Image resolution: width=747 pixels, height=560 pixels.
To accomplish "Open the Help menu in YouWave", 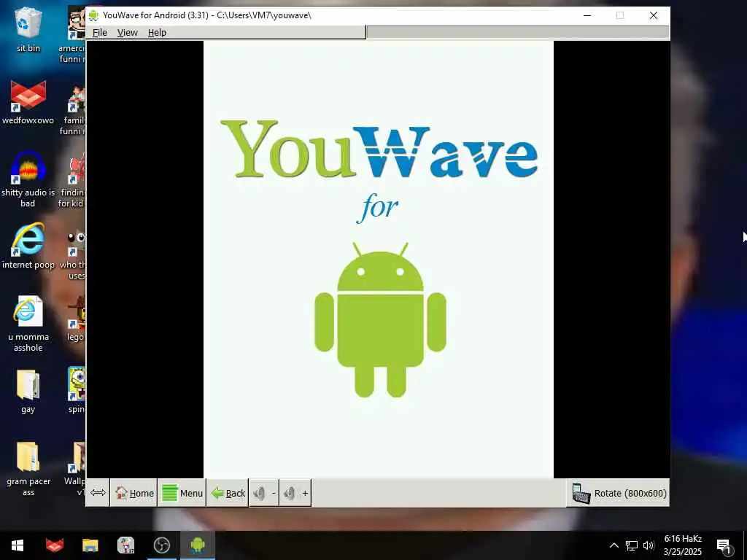I will pos(157,32).
